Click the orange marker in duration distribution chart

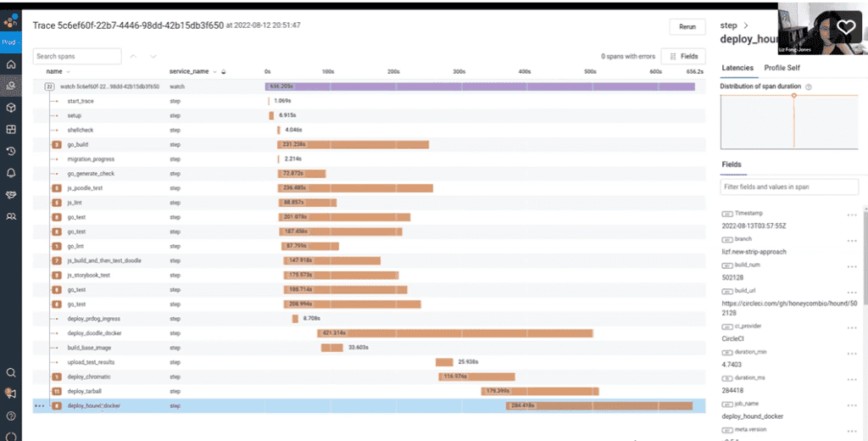(794, 95)
